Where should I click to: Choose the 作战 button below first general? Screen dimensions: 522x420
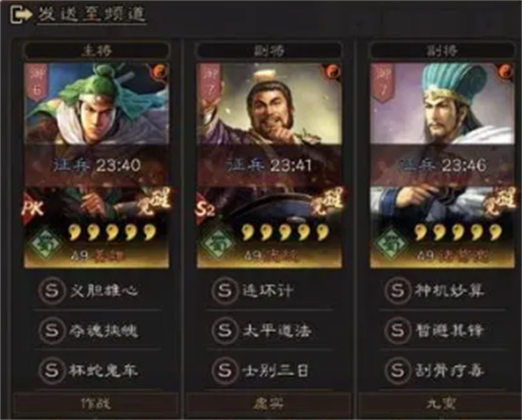96,404
